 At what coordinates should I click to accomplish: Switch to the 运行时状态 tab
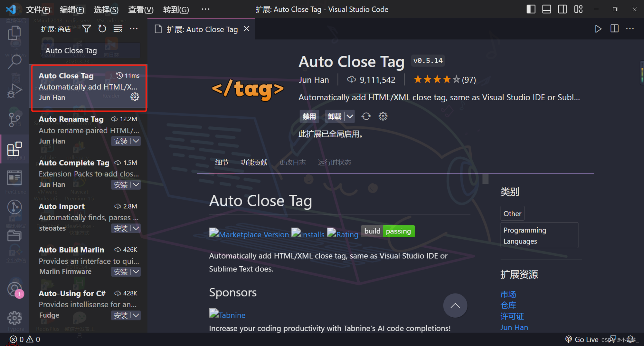[x=334, y=162]
